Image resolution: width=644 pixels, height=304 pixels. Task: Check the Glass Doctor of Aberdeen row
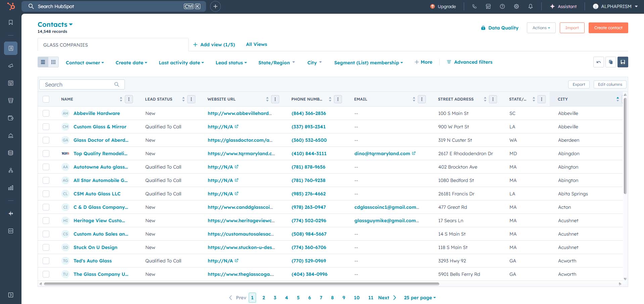46,140
